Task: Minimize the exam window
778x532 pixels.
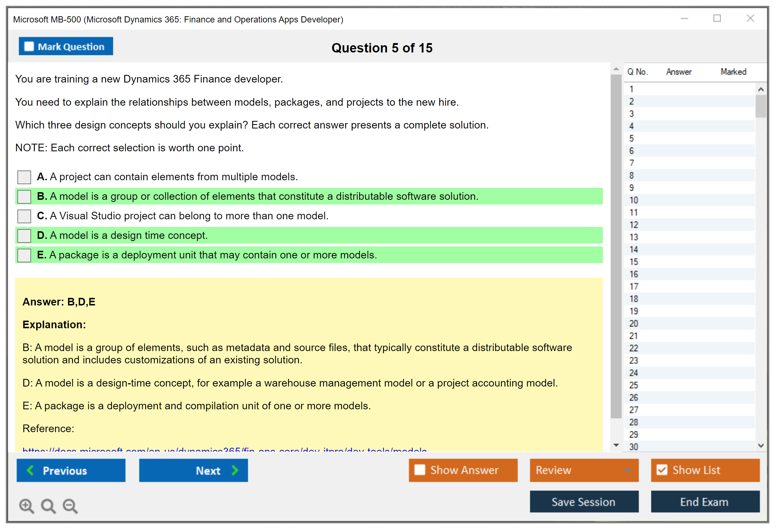Action: coord(684,18)
